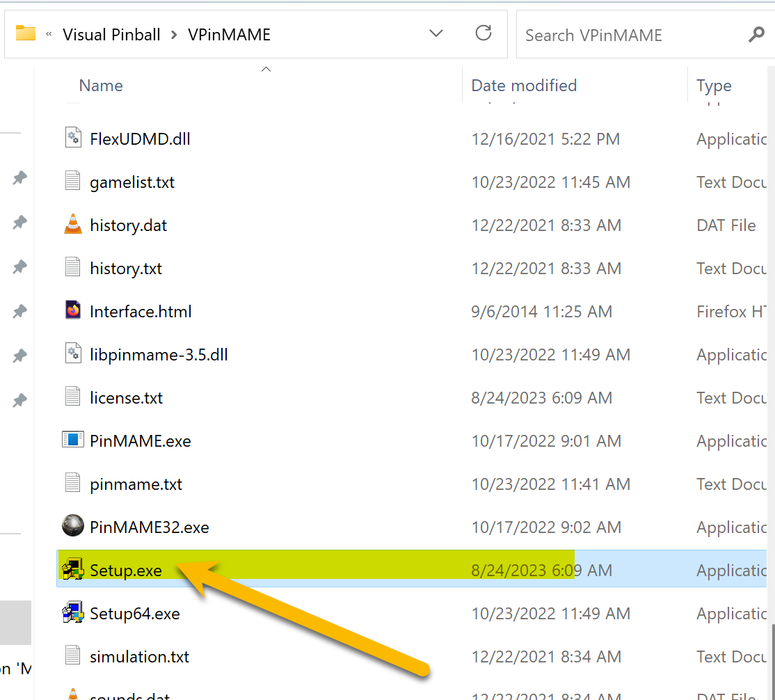Screen dimensions: 775x700
Task: Unpin the topmost Quick Access item
Action: tap(19, 177)
